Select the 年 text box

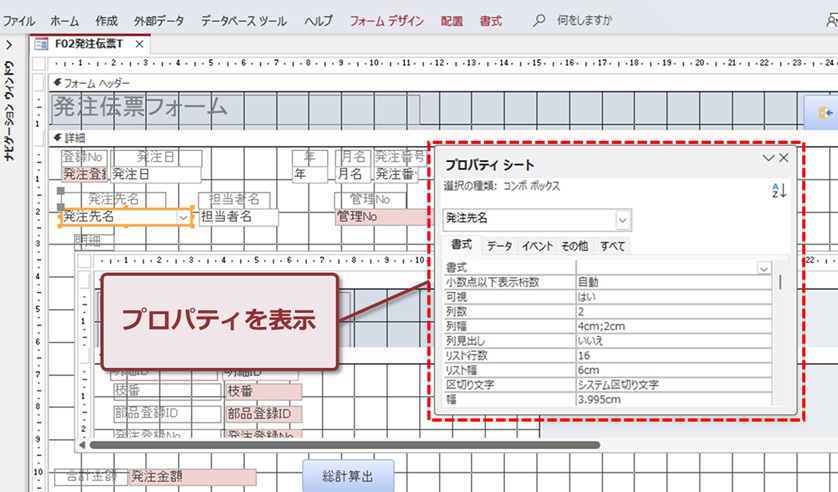tap(309, 174)
